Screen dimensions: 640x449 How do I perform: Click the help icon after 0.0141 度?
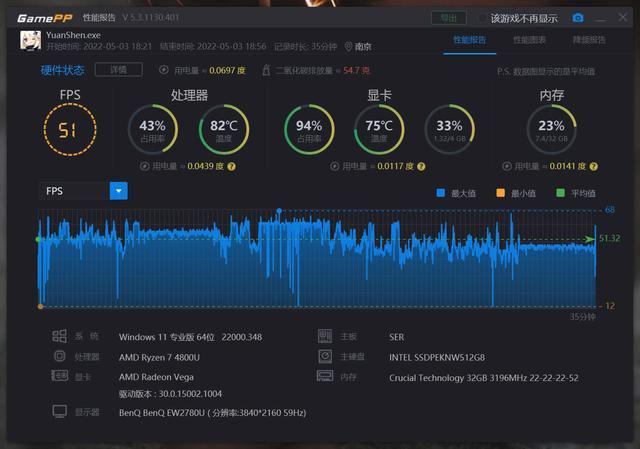[594, 167]
